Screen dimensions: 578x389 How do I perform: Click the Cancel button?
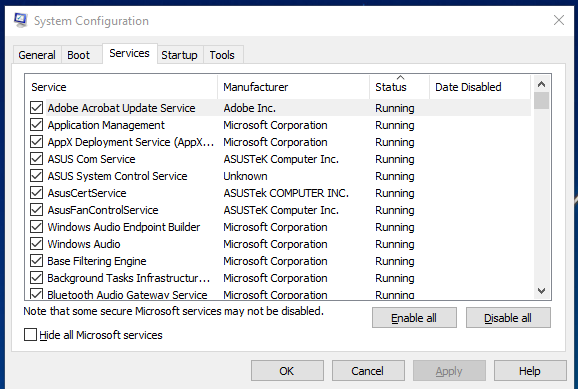(x=368, y=371)
